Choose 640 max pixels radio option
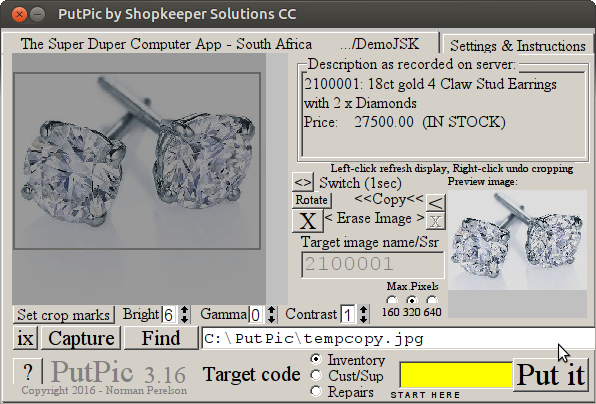The image size is (596, 404). [432, 300]
